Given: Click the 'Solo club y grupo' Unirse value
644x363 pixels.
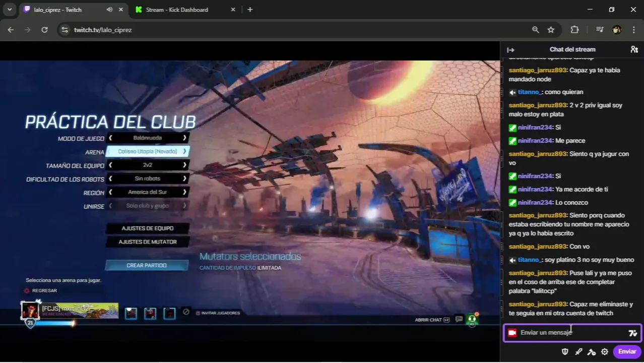Looking at the screenshot, I should click(x=148, y=206).
